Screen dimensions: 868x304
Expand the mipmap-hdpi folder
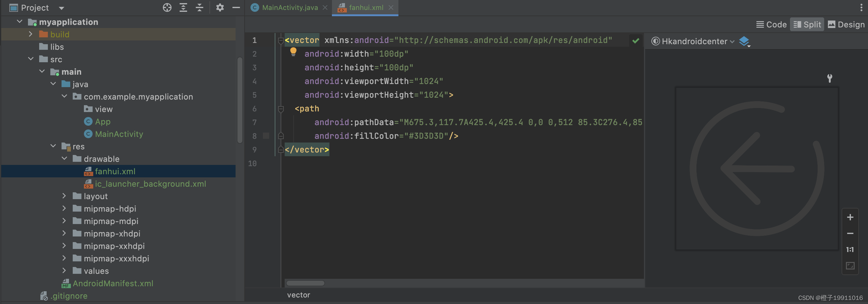pyautogui.click(x=64, y=208)
